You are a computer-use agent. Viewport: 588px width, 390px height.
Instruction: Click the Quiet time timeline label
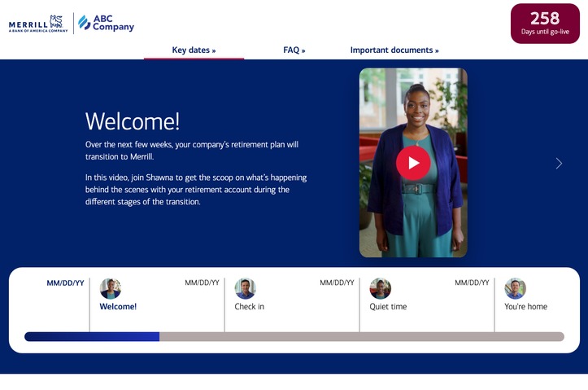tap(388, 307)
